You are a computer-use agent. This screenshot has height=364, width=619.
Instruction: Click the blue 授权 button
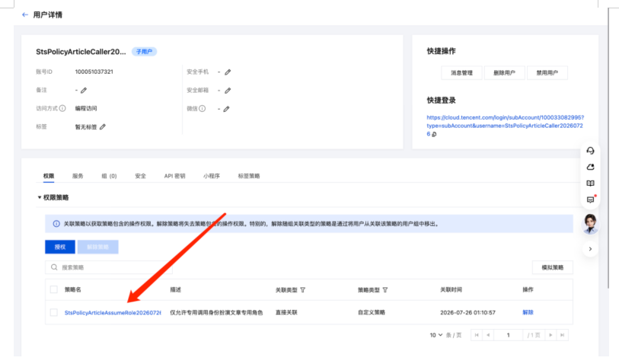pos(60,247)
